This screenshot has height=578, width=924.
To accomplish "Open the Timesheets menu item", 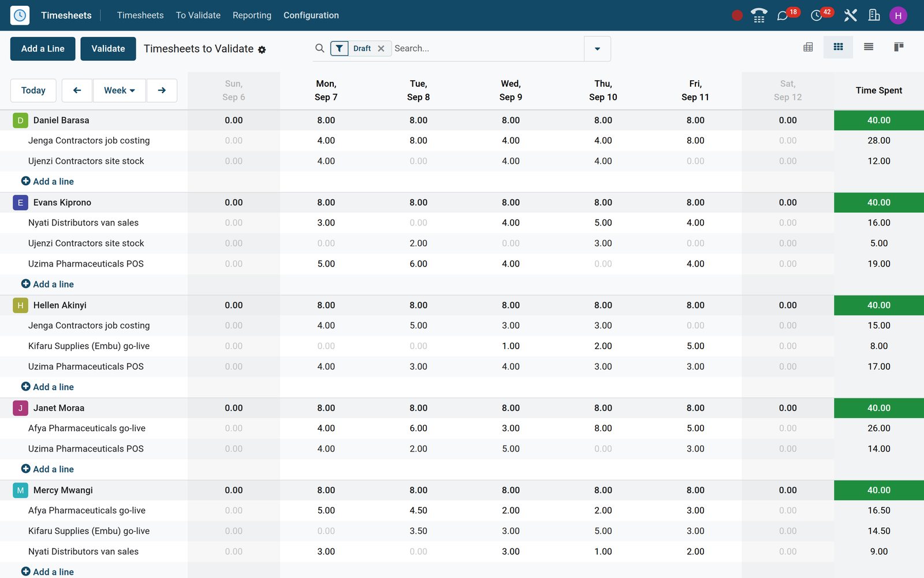I will pyautogui.click(x=140, y=16).
